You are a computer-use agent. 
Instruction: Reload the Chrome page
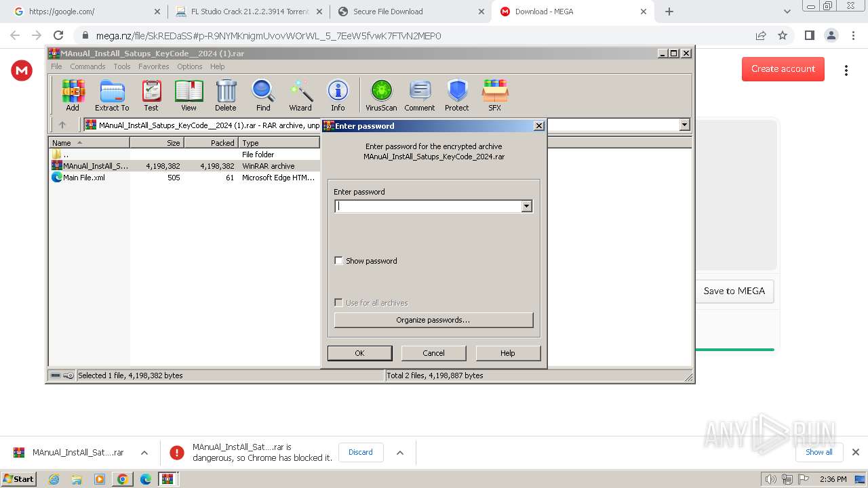58,35
